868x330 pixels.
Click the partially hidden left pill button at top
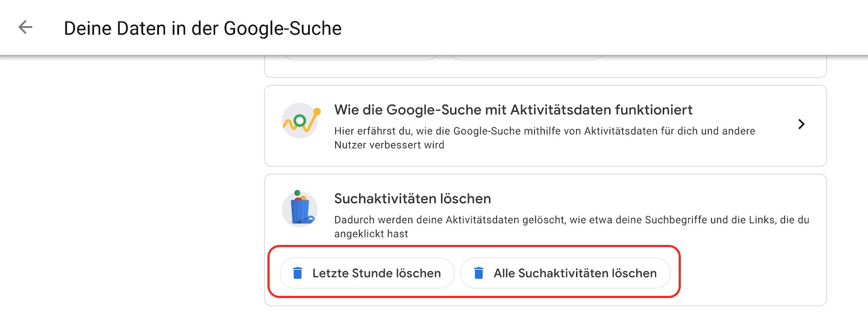[360, 57]
